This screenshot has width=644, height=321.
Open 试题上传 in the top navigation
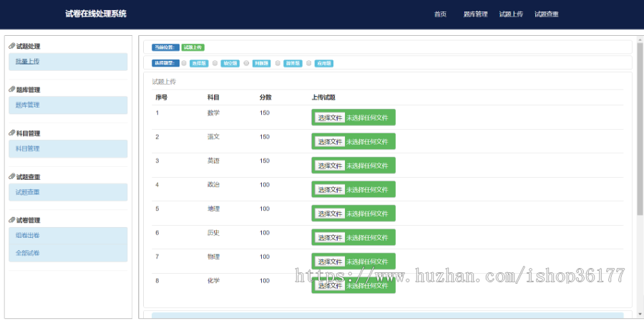click(x=511, y=14)
